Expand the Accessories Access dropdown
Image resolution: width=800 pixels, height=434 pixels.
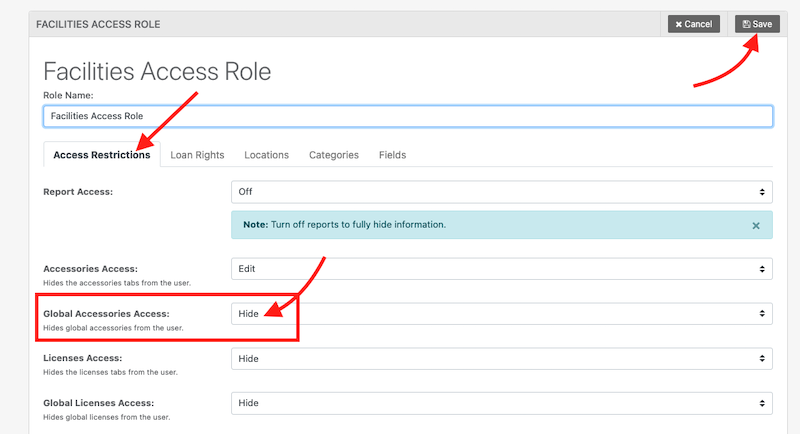[x=501, y=269]
